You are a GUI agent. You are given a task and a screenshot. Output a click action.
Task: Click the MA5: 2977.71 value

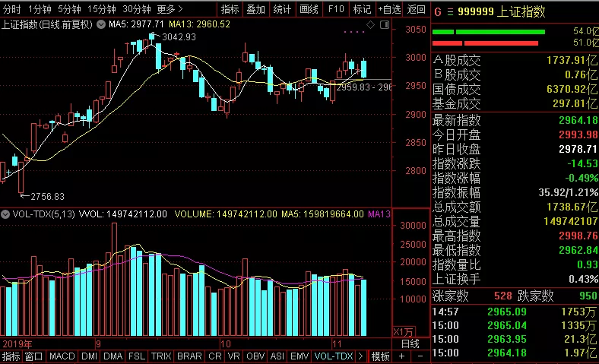click(x=136, y=24)
